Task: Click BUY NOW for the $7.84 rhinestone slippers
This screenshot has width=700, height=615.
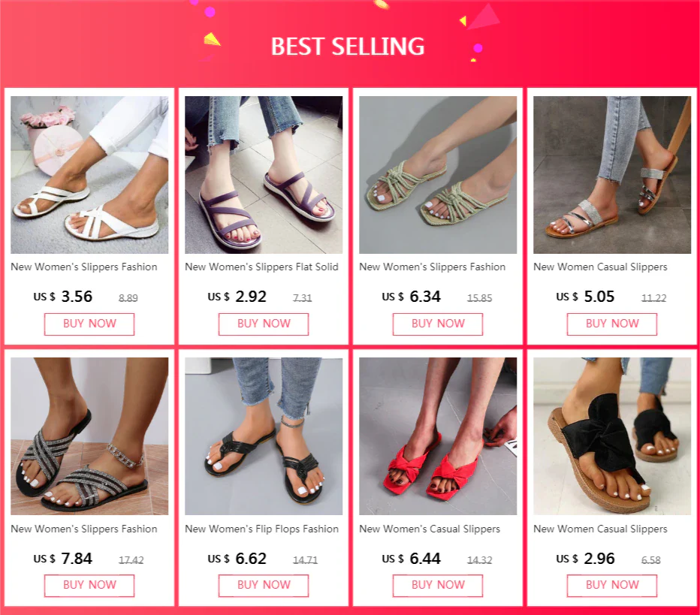Action: (x=89, y=586)
